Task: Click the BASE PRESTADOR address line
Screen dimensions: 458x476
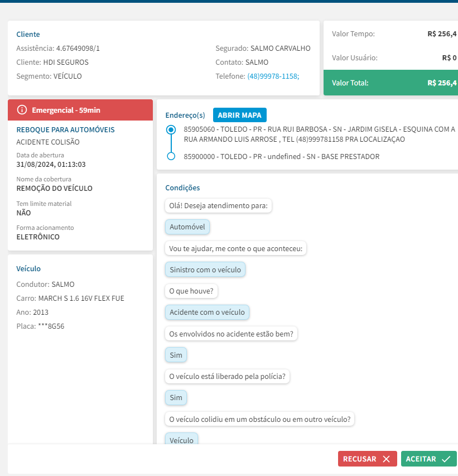Action: (281, 157)
